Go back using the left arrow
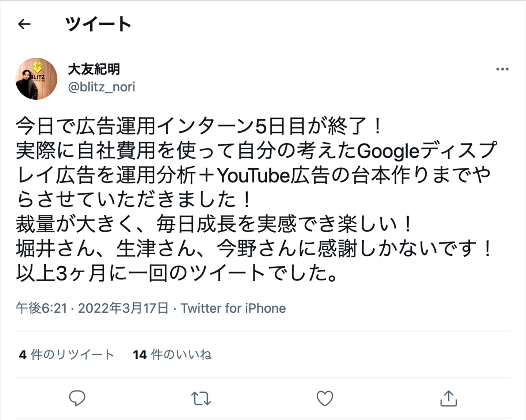Viewport: 526px width, 420px height. pyautogui.click(x=24, y=24)
